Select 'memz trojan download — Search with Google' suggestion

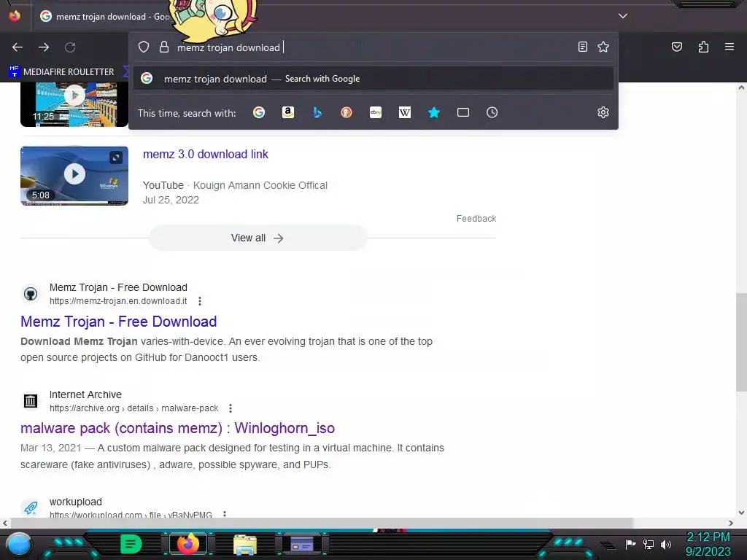(373, 79)
